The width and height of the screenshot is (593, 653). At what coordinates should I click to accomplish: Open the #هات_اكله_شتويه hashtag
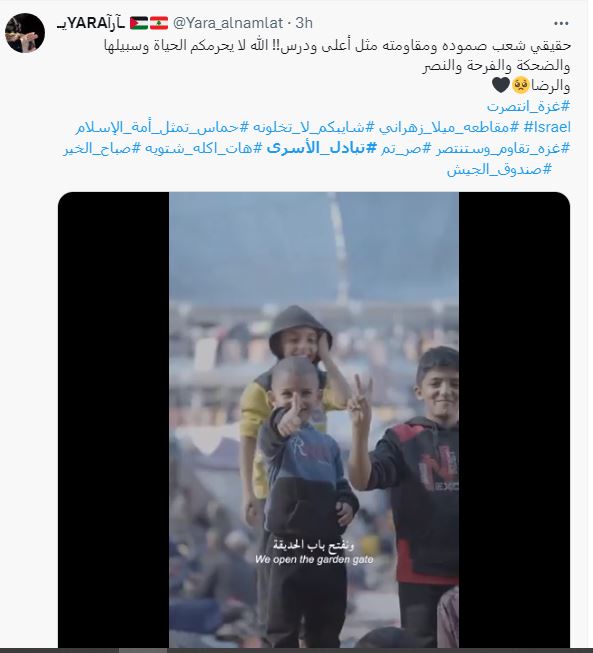click(204, 149)
